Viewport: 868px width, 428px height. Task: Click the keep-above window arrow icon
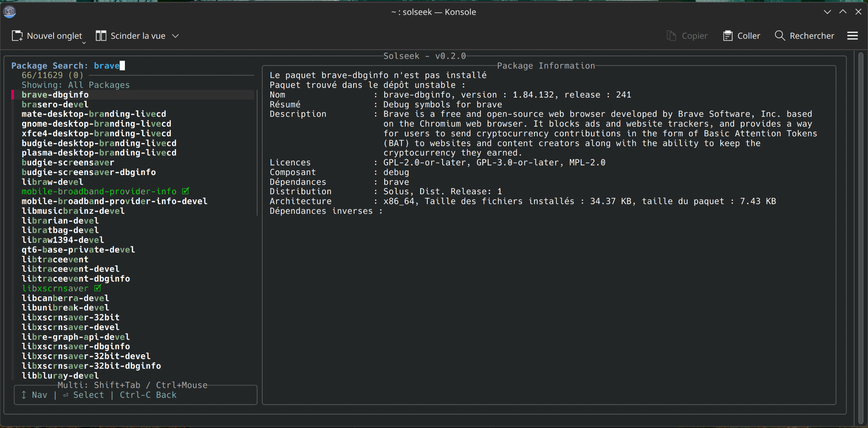[x=843, y=12]
